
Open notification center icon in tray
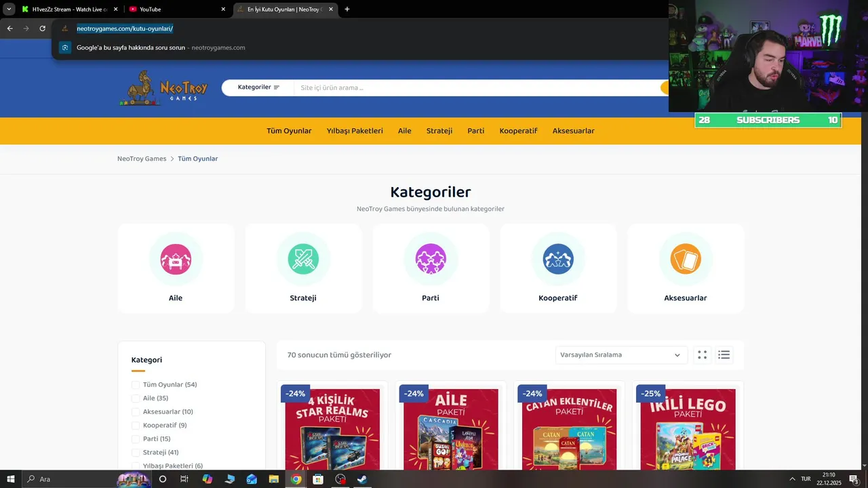click(854, 479)
